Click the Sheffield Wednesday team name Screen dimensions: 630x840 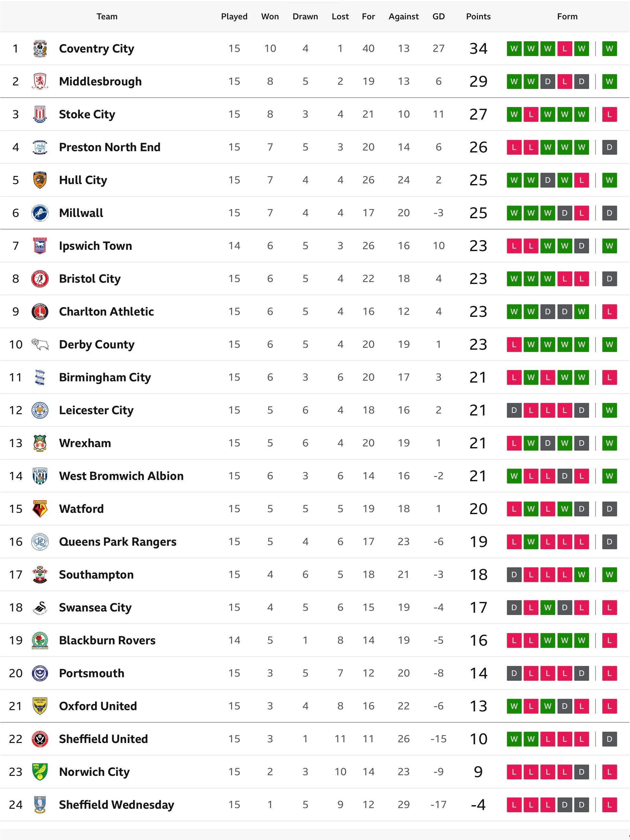[x=117, y=805]
